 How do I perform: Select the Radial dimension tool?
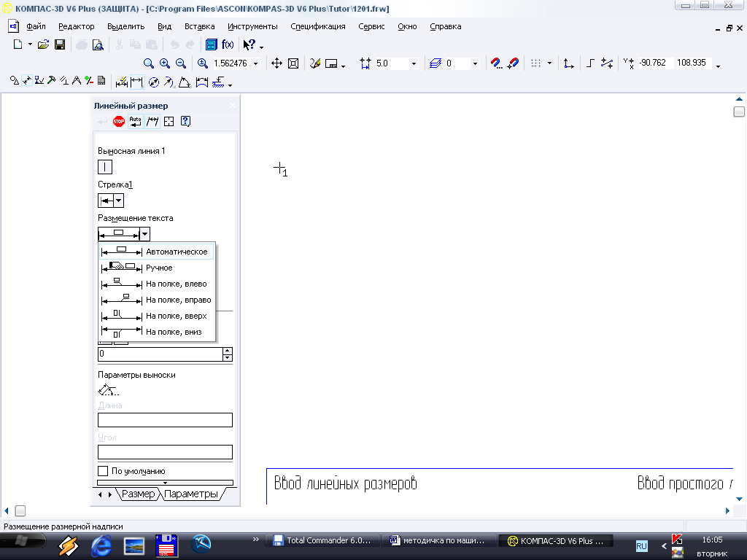pos(169,82)
